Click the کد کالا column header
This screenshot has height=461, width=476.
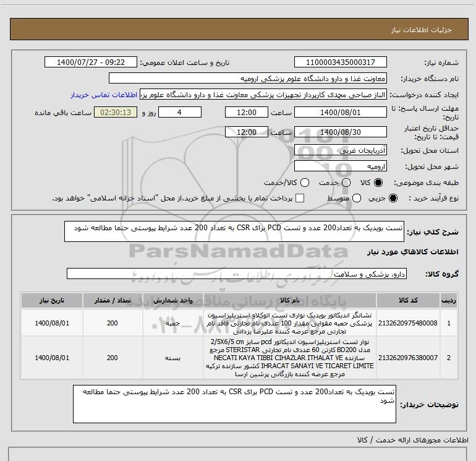click(408, 300)
